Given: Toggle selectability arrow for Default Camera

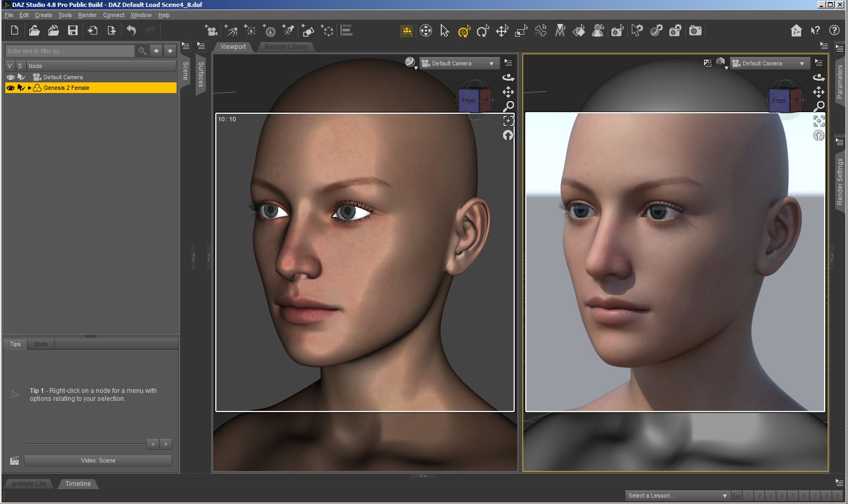Looking at the screenshot, I should [x=21, y=77].
